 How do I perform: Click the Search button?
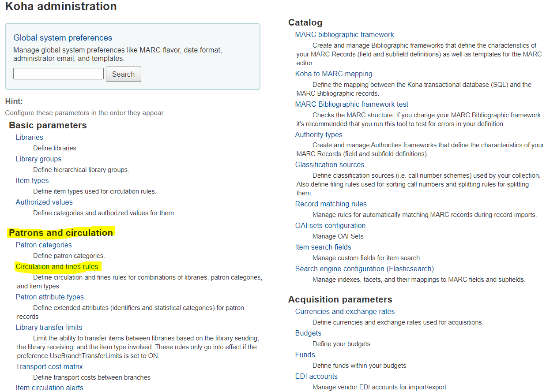pyautogui.click(x=124, y=74)
